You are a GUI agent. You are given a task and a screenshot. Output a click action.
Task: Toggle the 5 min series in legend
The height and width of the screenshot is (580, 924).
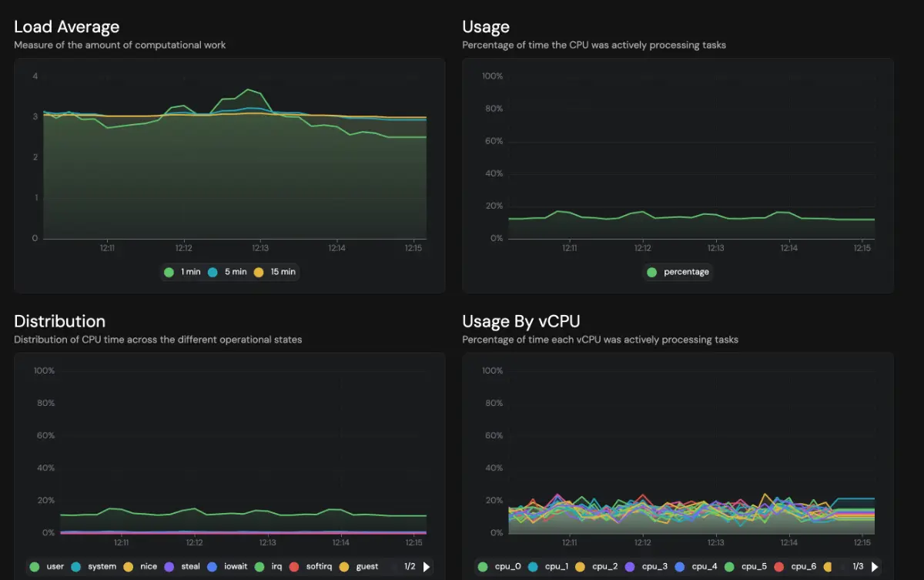click(228, 272)
